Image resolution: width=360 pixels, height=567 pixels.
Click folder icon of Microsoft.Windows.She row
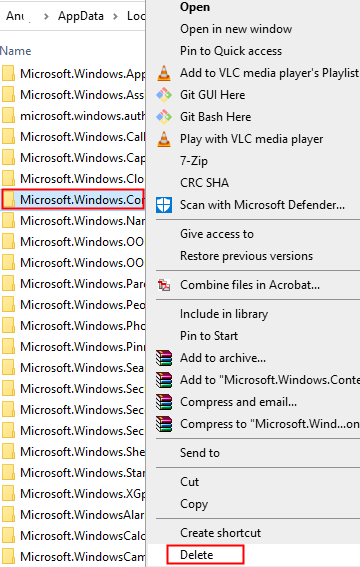coord(8,451)
